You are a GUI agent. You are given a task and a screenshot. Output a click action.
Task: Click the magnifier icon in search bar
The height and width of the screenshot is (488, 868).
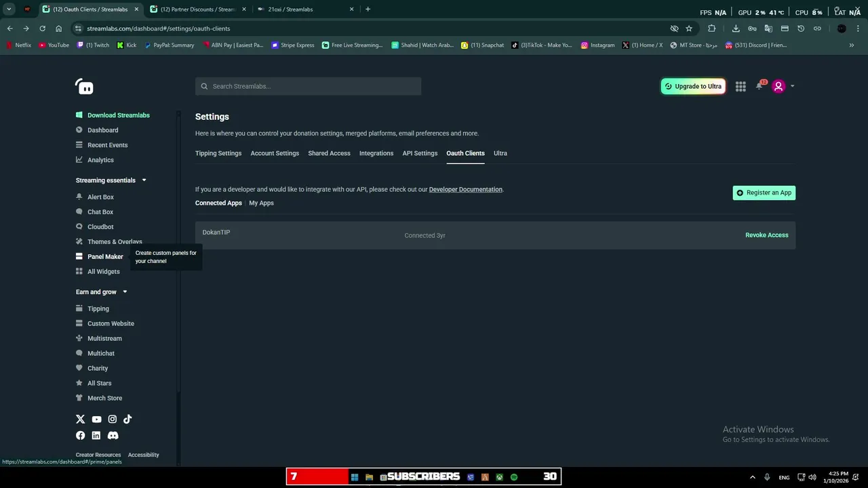tap(204, 86)
